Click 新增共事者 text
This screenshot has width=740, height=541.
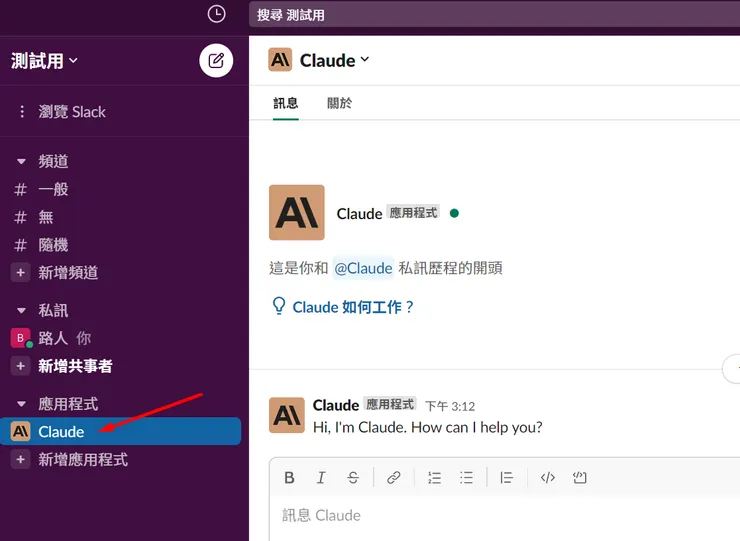75,366
